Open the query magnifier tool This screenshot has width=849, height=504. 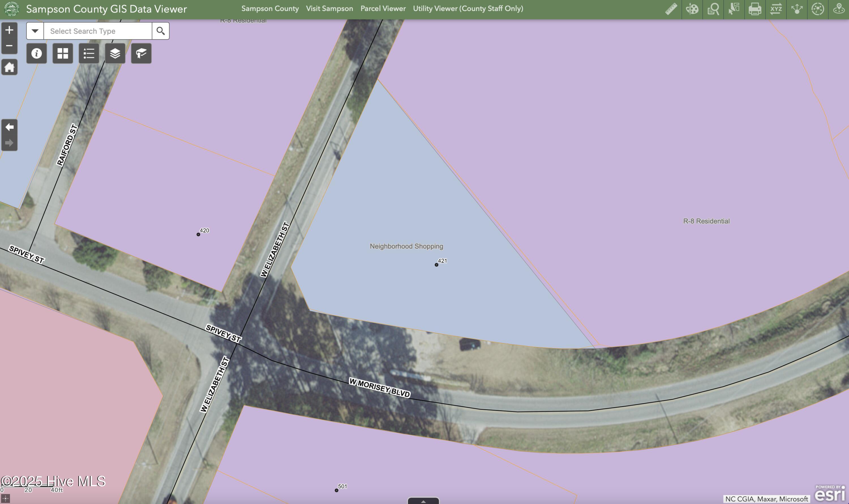pos(713,9)
